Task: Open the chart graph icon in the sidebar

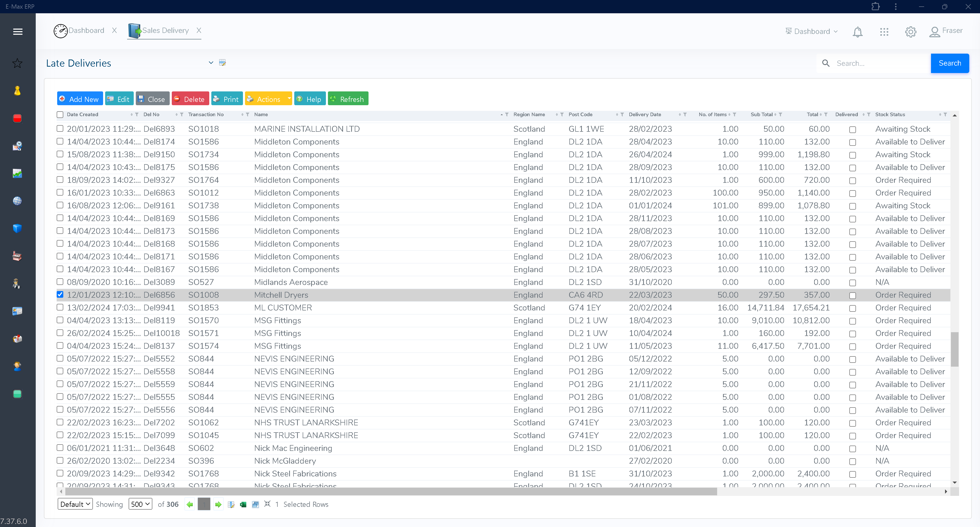Action: [18, 173]
